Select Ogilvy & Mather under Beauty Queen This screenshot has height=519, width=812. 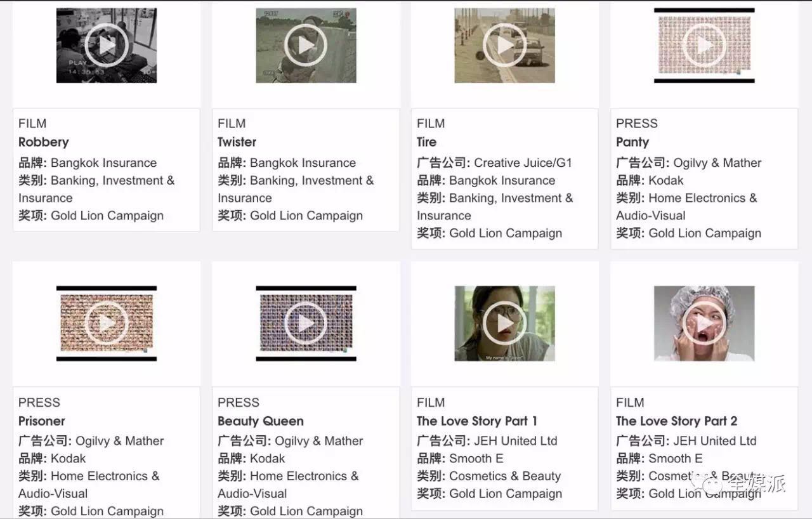(319, 441)
